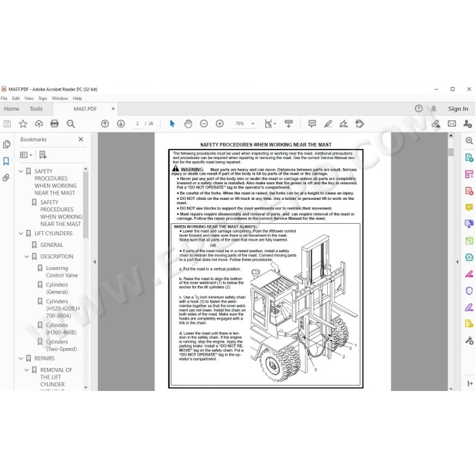Image resolution: width=476 pixels, height=476 pixels.
Task: Open notifications bell
Action: click(x=434, y=109)
